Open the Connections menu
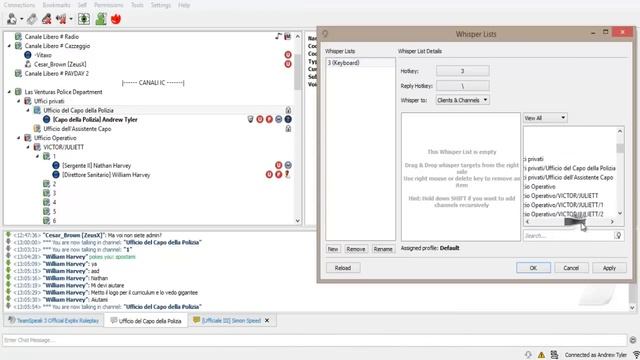The width and height of the screenshot is (640, 360). (19, 5)
